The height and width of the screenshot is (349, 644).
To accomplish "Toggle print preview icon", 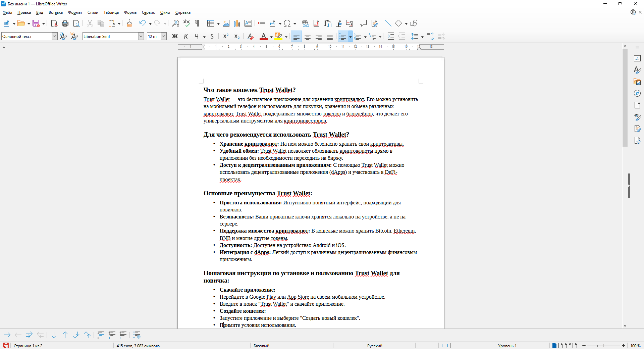I will (x=76, y=23).
